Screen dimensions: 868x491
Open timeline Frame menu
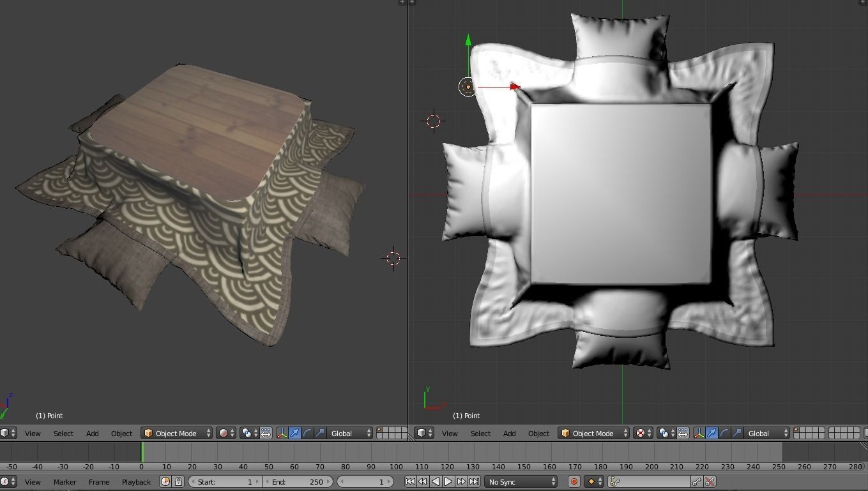coord(99,481)
